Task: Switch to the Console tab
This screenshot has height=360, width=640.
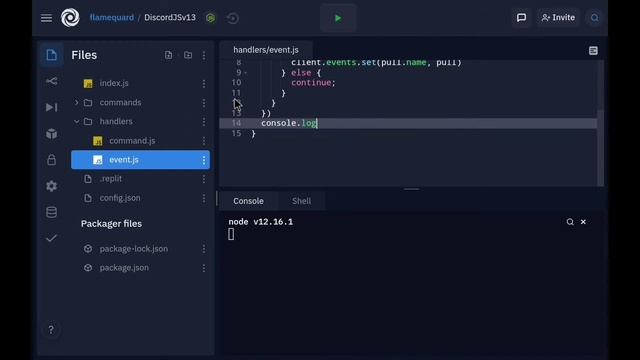Action: (248, 201)
